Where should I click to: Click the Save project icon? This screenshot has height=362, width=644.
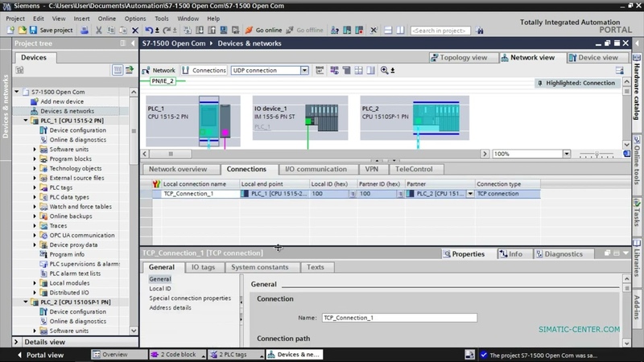pyautogui.click(x=33, y=30)
